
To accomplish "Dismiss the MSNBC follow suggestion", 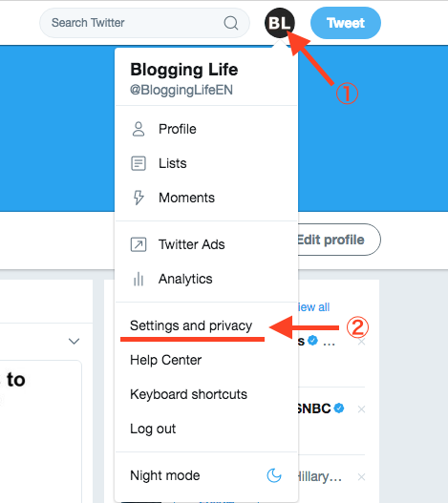I will point(361,409).
